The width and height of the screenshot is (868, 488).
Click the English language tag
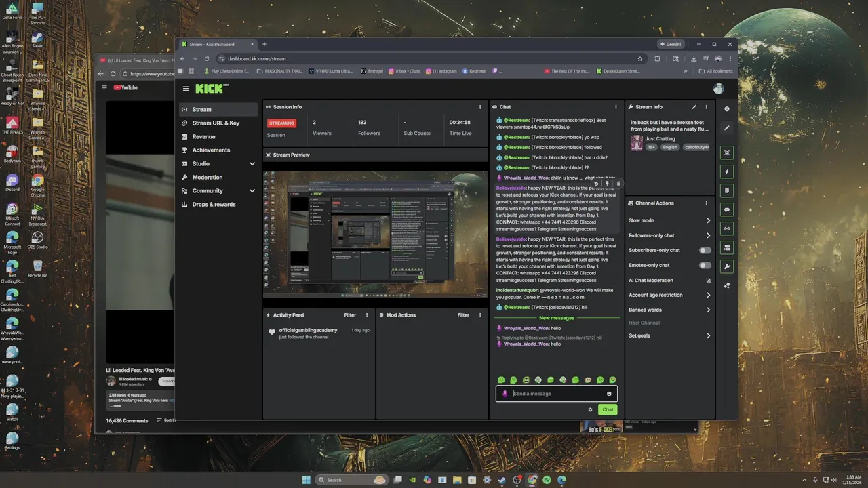(670, 147)
